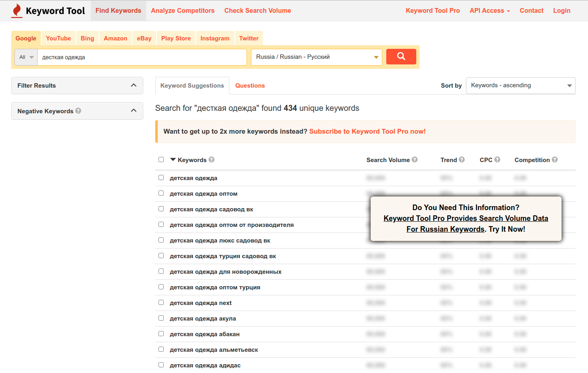Check the 'детская одежда' row checkbox
This screenshot has height=373, width=588.
(161, 178)
